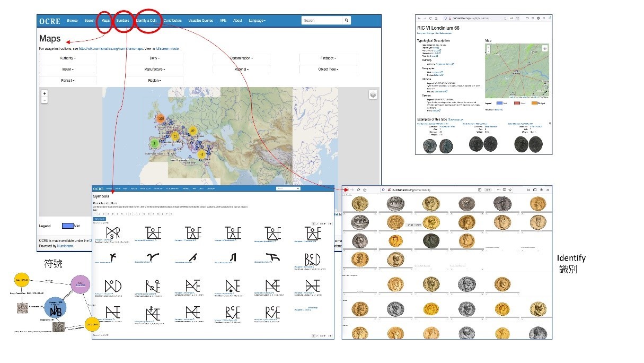
Task: Click the OCRE logo link
Action: [x=49, y=21]
